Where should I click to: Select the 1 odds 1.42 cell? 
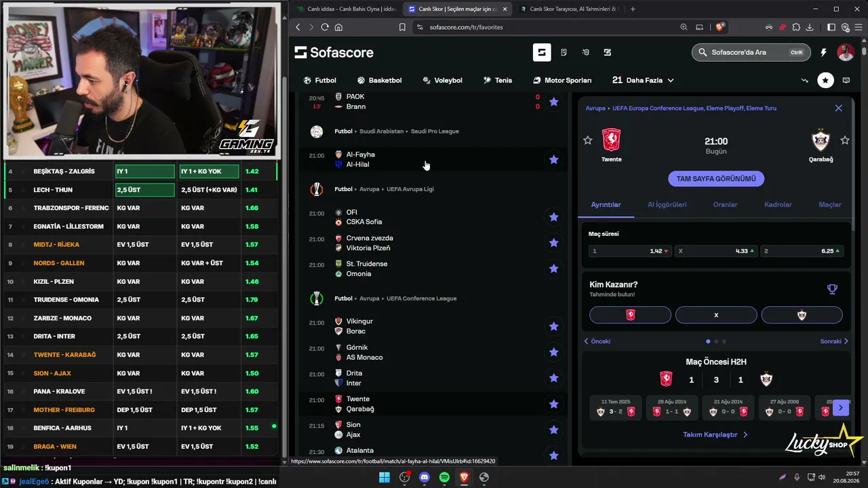(x=630, y=251)
